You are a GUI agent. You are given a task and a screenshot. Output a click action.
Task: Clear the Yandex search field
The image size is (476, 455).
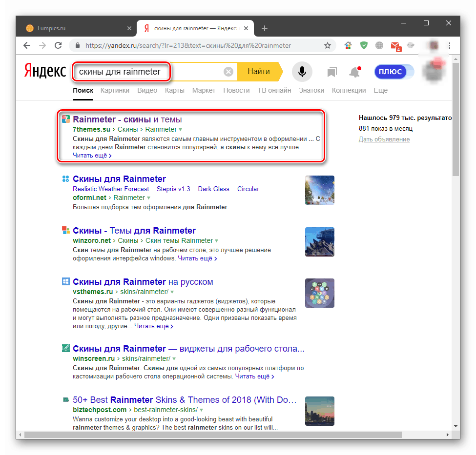(228, 72)
